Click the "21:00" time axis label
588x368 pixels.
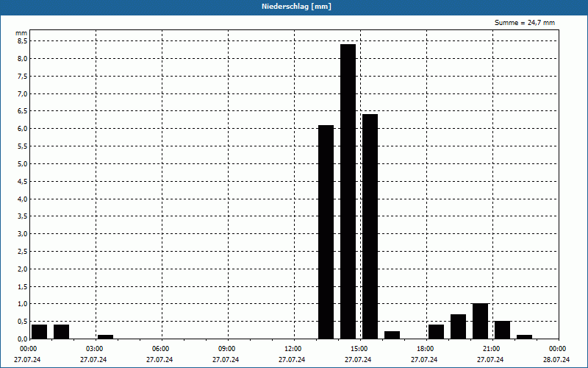pos(491,349)
